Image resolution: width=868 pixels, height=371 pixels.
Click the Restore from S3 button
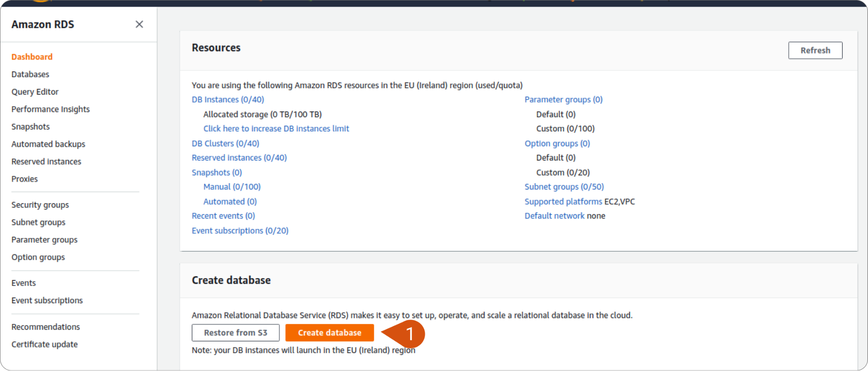coord(236,333)
